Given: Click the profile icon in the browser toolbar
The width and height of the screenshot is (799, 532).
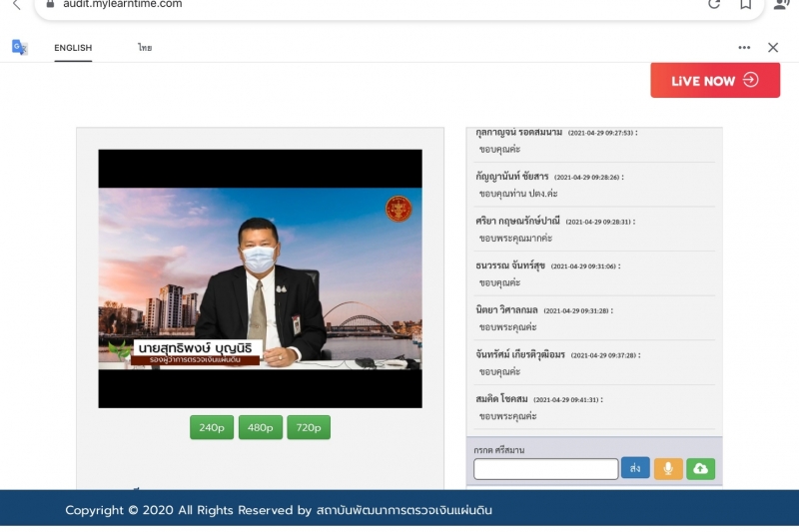Looking at the screenshot, I should (781, 5).
